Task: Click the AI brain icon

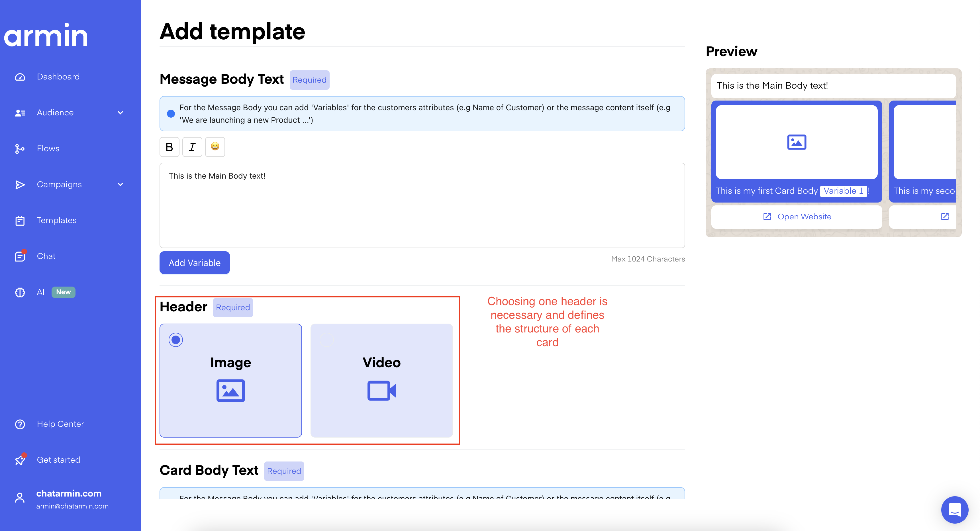Action: point(20,292)
